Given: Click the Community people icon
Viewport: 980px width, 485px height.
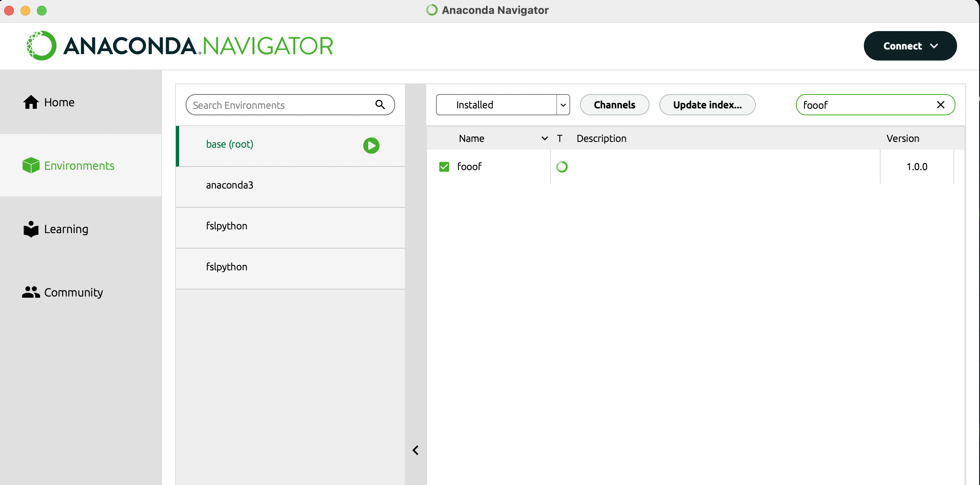Looking at the screenshot, I should pos(31,292).
